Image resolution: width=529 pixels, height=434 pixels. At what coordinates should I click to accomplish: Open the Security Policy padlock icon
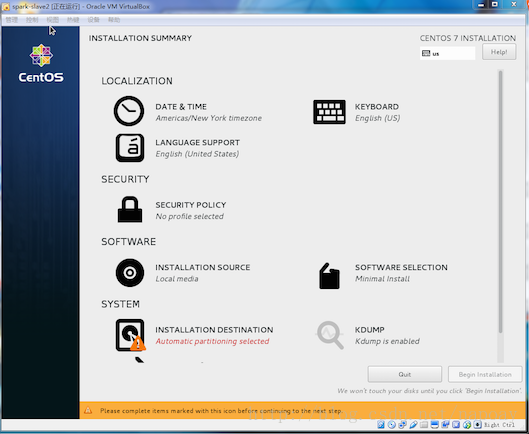pyautogui.click(x=130, y=209)
